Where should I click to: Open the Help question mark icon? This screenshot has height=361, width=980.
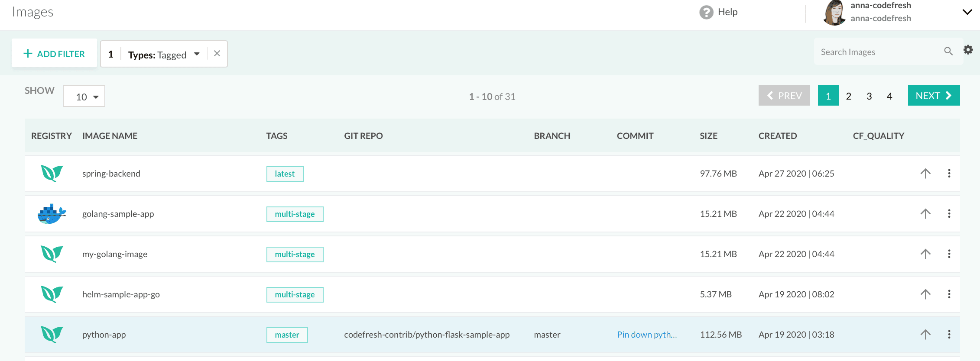pyautogui.click(x=706, y=12)
